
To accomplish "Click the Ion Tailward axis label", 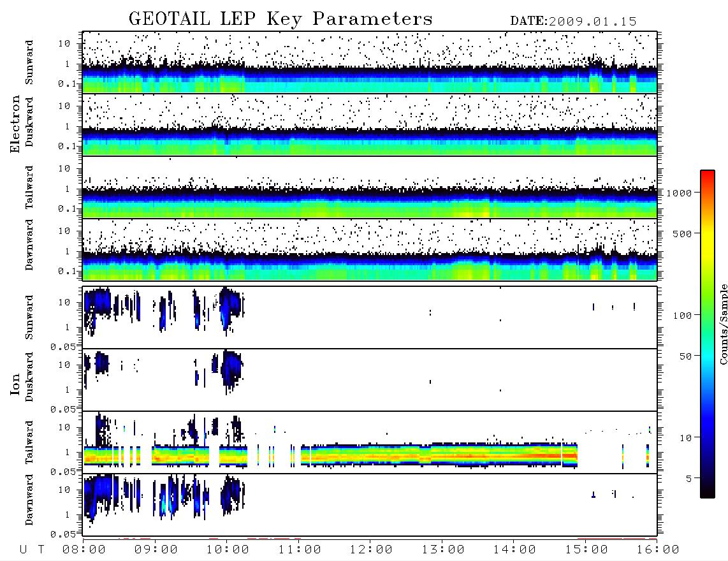I will (x=29, y=442).
